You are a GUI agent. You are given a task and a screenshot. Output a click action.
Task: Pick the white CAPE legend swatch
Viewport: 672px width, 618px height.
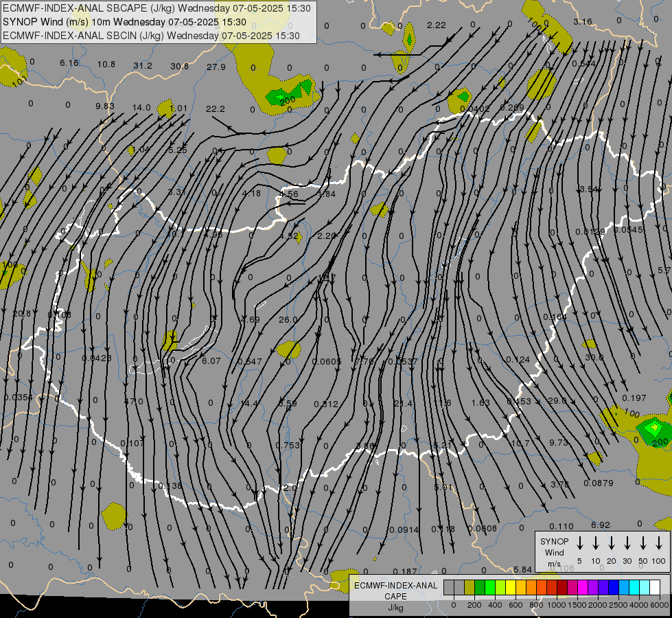point(654,588)
